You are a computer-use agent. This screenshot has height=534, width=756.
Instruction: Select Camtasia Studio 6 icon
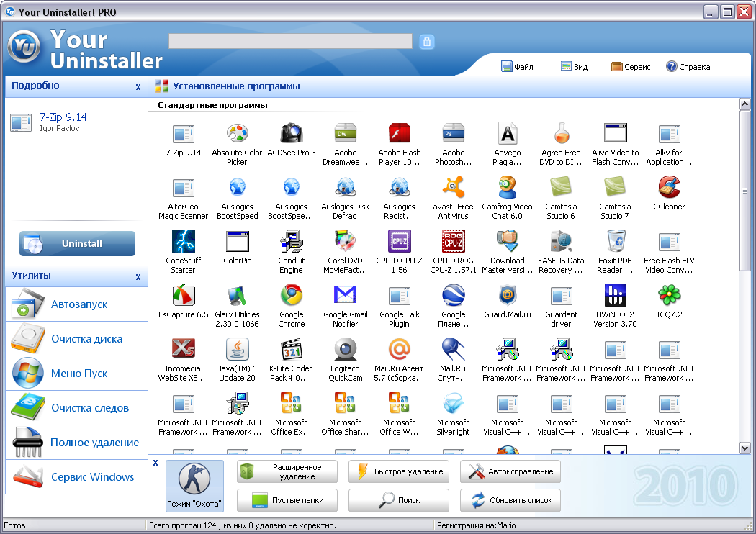click(x=561, y=187)
